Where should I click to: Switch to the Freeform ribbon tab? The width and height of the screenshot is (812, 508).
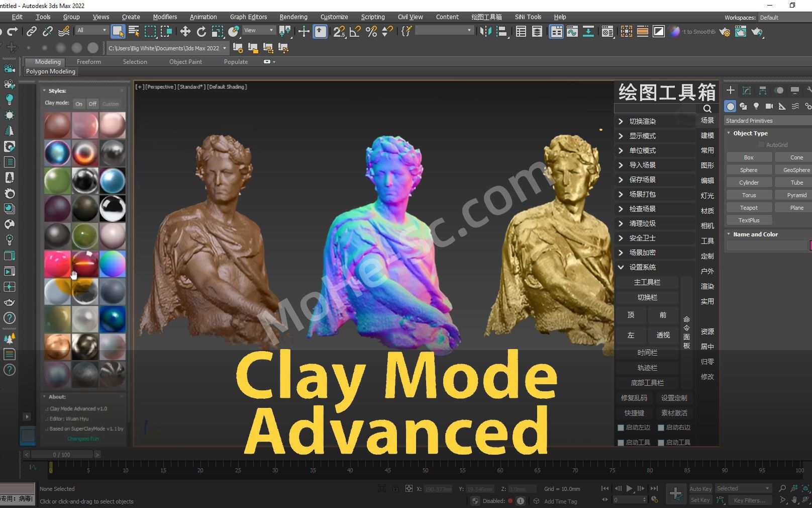(88, 61)
